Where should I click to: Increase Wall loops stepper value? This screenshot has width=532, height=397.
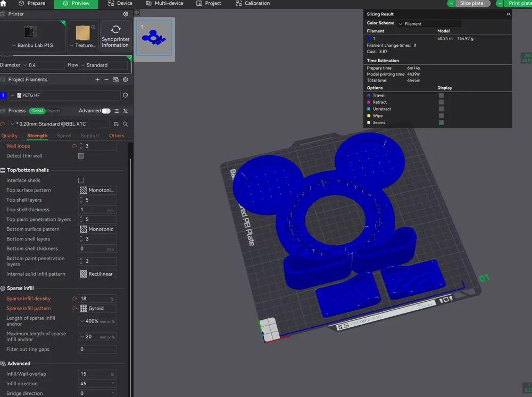[81, 145]
